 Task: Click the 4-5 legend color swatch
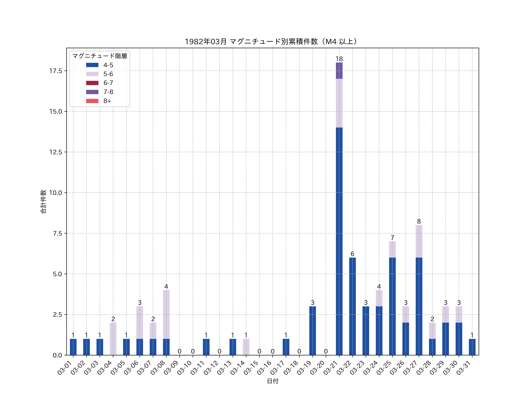[92, 65]
